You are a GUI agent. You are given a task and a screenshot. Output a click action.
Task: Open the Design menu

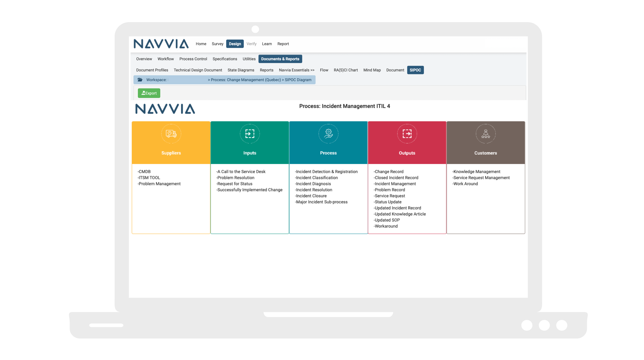235,44
